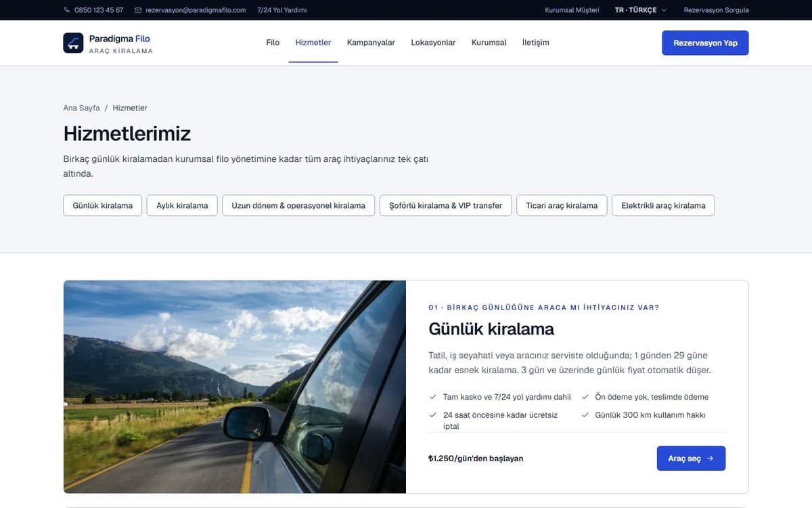
Task: Open the Kurumsal Müşteri link
Action: (572, 10)
